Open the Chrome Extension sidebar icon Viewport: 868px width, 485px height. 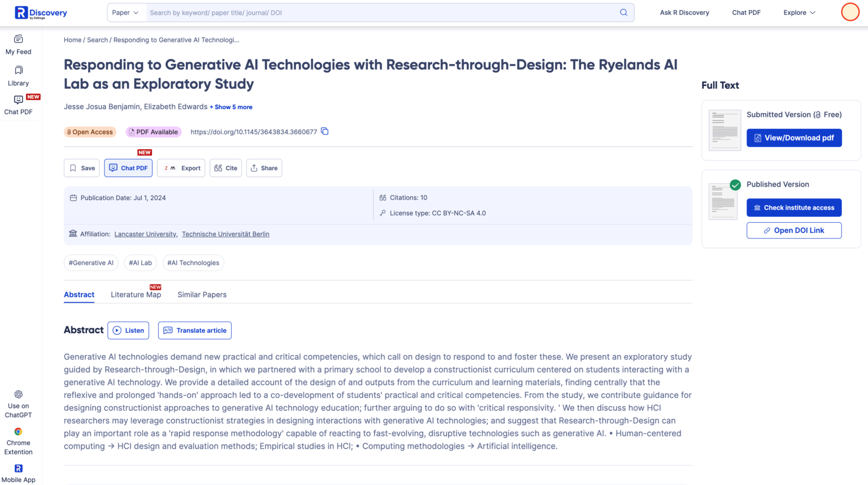coord(19,432)
